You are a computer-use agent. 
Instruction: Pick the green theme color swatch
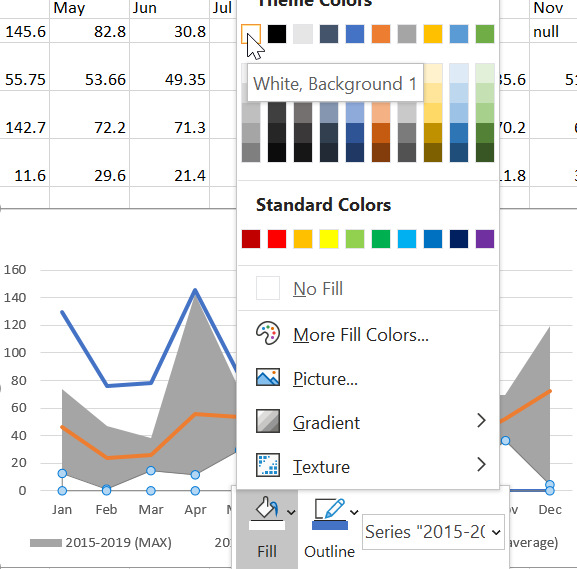(x=485, y=34)
